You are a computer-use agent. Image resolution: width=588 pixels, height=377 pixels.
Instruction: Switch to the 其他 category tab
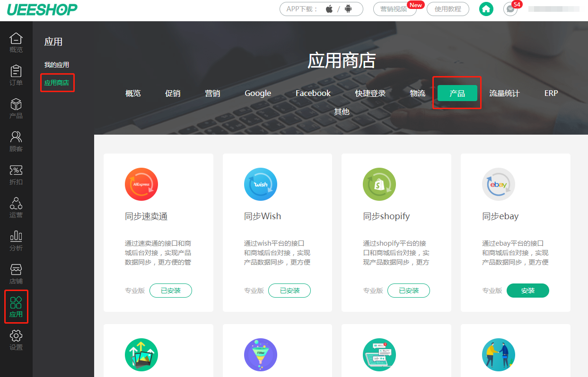click(342, 111)
